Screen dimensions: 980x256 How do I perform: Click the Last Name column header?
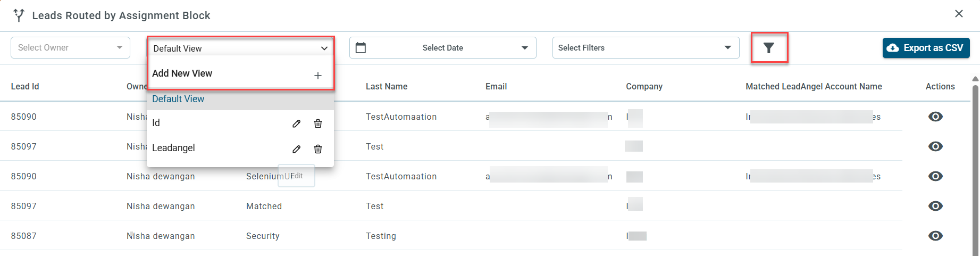(x=387, y=86)
